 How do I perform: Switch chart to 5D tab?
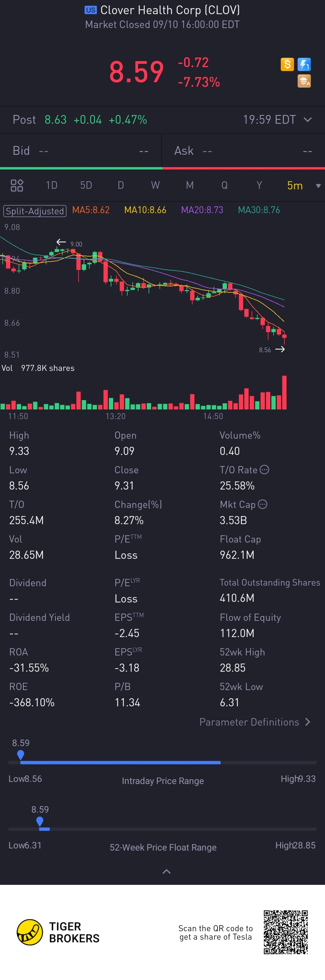pyautogui.click(x=86, y=185)
